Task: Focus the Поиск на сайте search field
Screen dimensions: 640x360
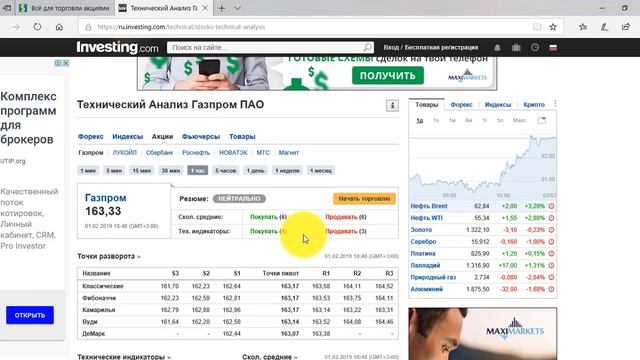Action: [265, 47]
